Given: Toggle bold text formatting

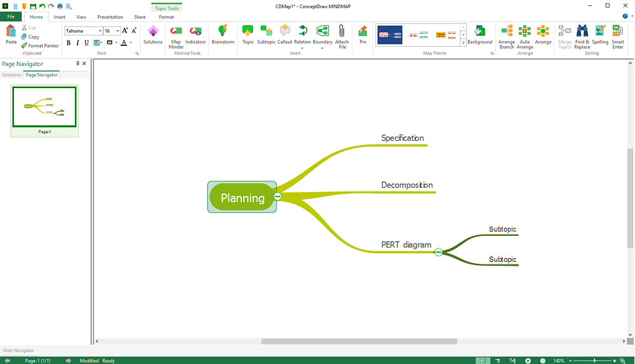Looking at the screenshot, I should point(69,43).
